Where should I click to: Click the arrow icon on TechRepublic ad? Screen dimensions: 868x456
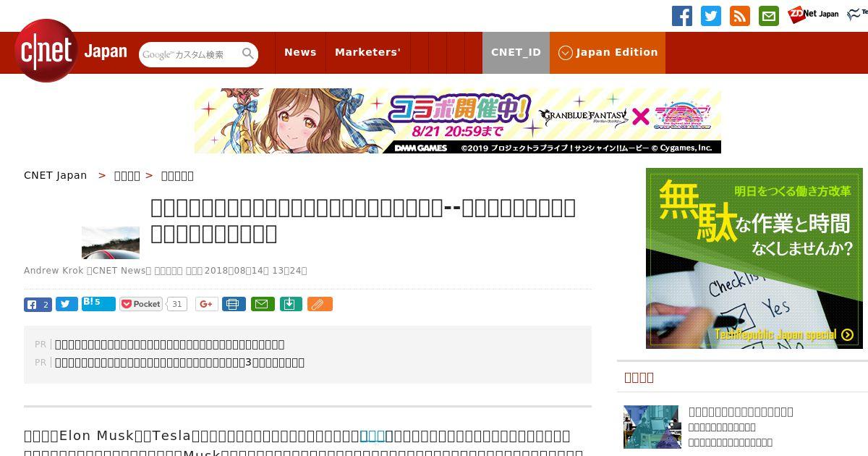point(848,335)
